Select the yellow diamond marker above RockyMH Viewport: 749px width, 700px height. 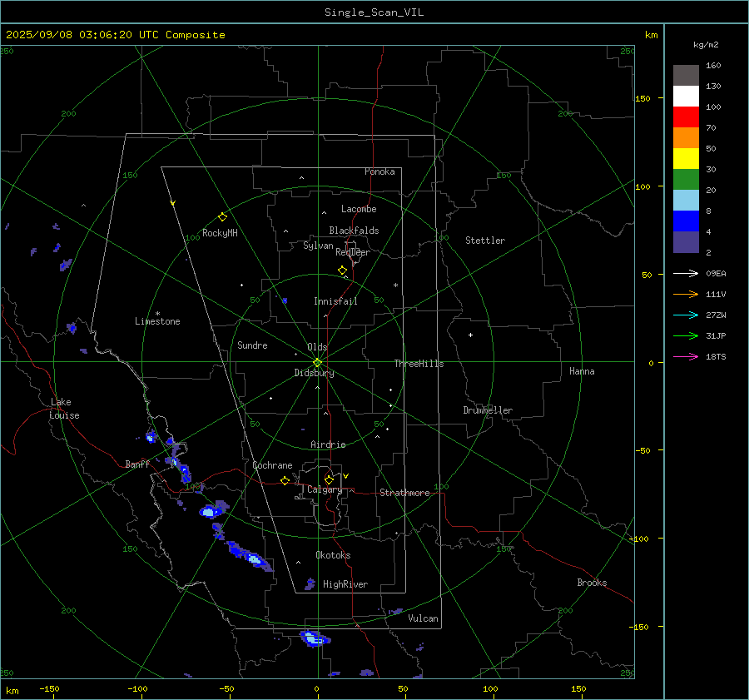pos(222,217)
